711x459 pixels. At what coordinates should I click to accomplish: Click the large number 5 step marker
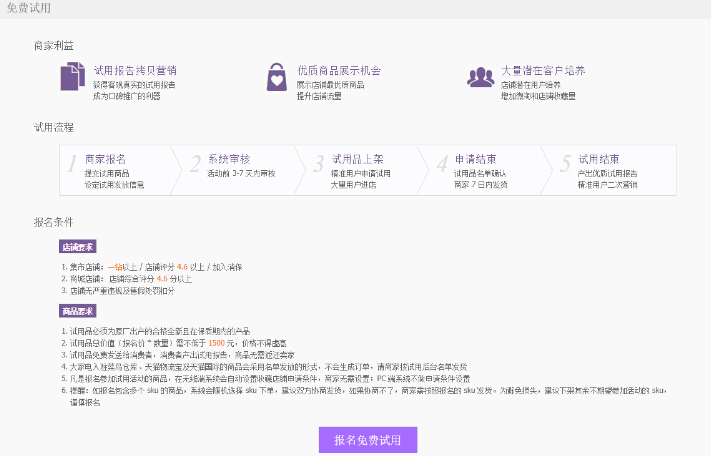point(566,165)
